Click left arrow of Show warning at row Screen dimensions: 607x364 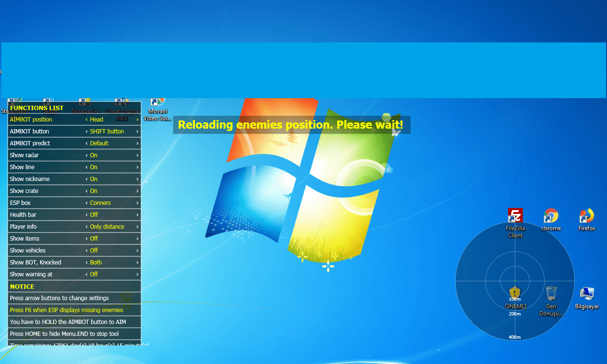point(86,274)
